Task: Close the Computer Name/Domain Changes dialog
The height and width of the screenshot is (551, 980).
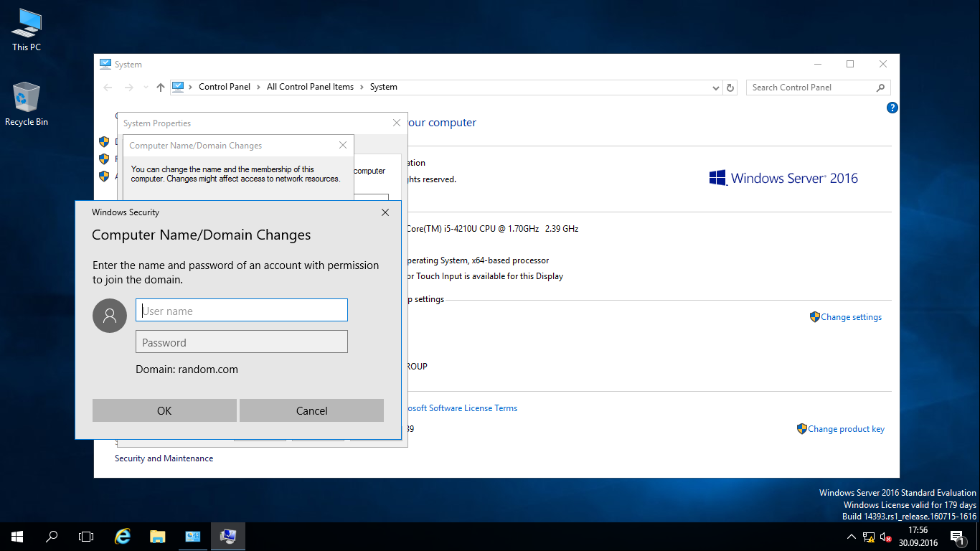Action: point(343,145)
